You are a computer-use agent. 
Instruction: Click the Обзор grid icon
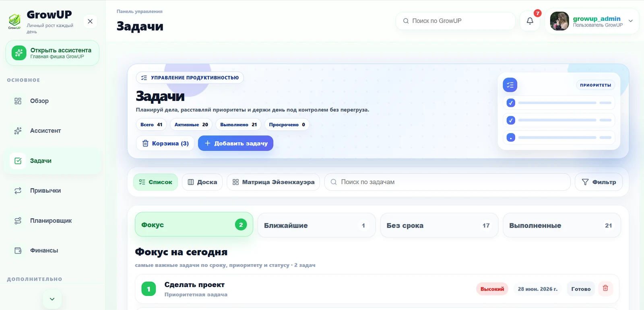point(18,101)
